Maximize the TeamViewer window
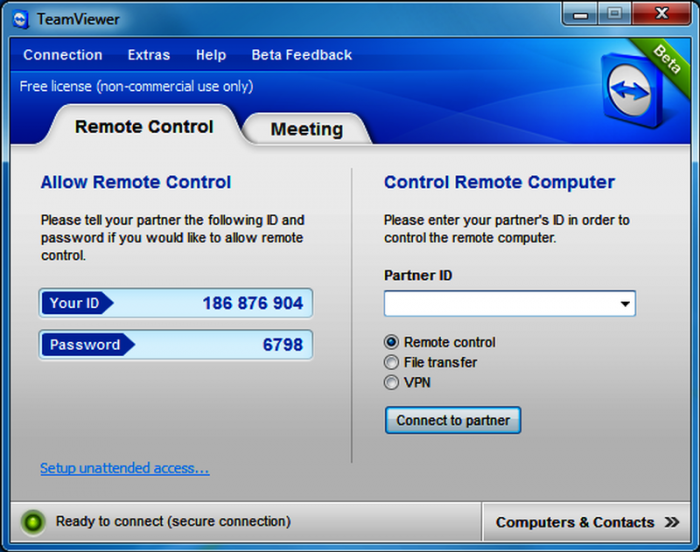 [x=615, y=14]
